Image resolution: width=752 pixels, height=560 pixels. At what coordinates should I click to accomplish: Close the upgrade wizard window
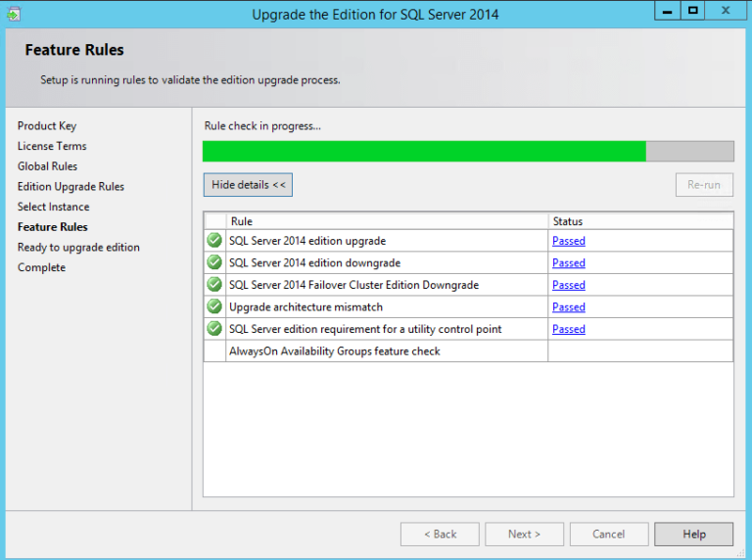pyautogui.click(x=726, y=11)
